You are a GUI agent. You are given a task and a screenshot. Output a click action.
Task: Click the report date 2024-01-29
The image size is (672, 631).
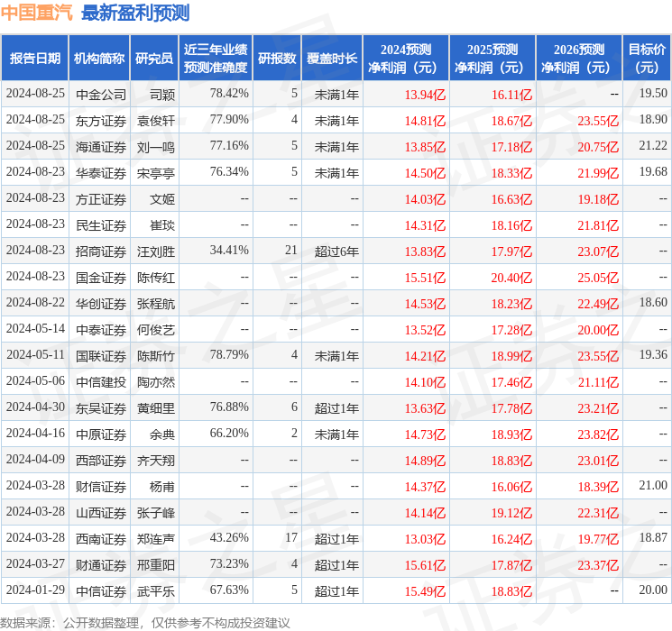pos(35,590)
